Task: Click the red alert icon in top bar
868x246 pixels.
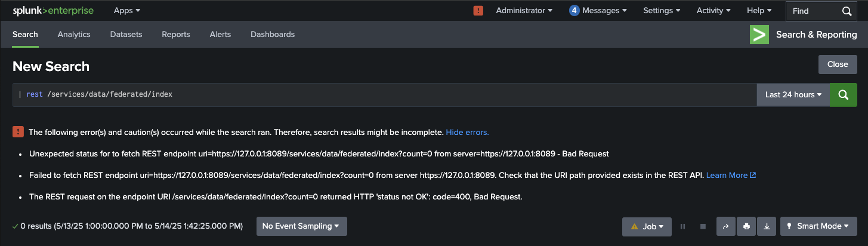Action: pyautogui.click(x=478, y=11)
